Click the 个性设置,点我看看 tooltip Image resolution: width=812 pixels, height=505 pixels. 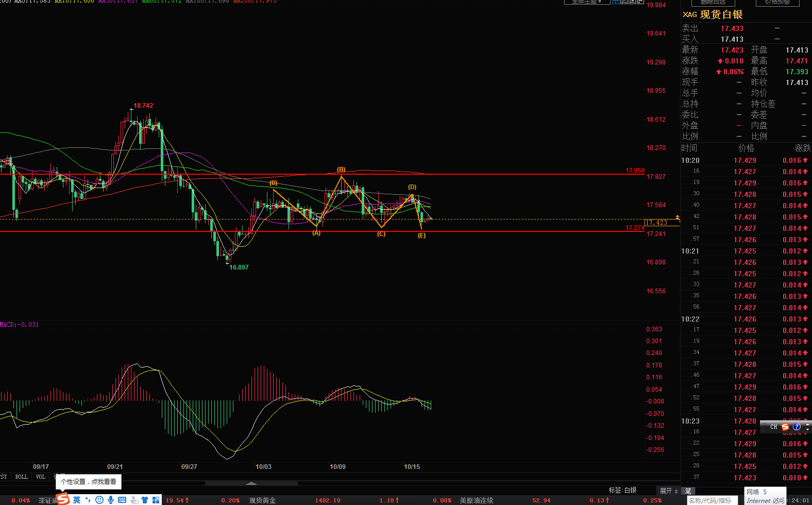[88, 481]
